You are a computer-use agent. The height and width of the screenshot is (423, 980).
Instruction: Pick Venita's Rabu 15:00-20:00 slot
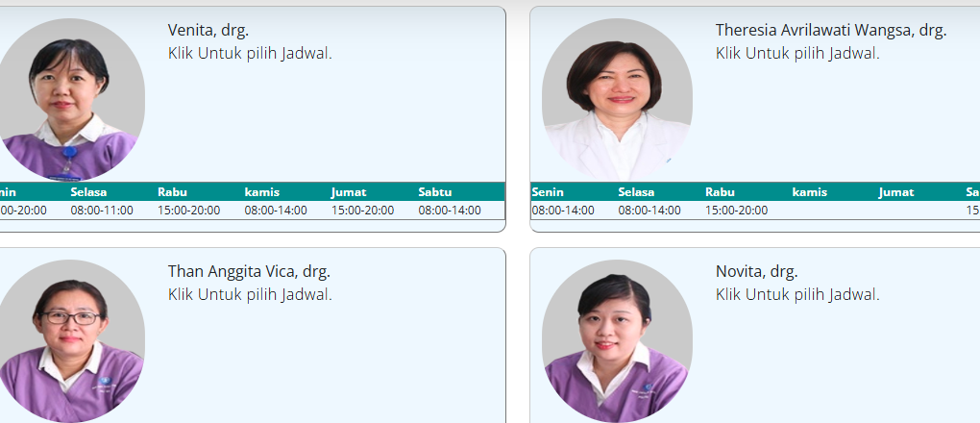pos(188,211)
